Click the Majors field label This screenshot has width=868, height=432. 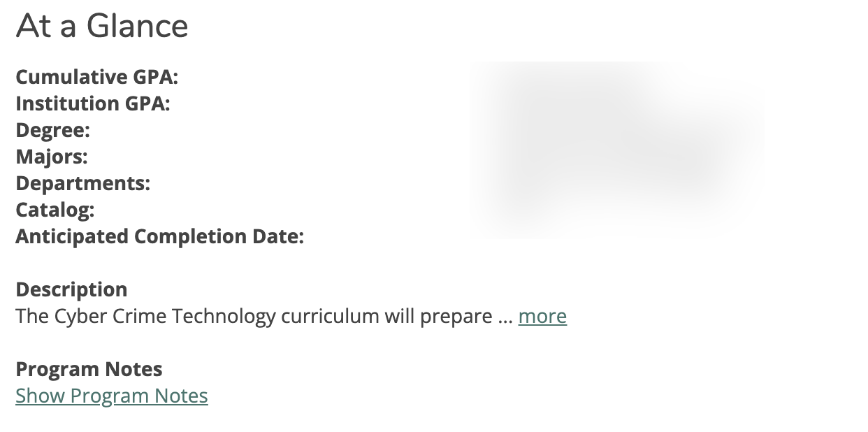[52, 157]
